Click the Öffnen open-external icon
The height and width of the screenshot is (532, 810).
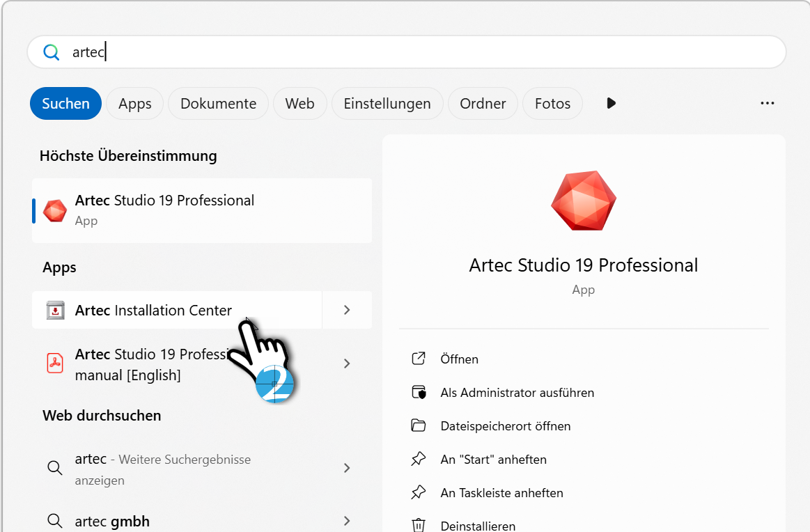coord(419,359)
